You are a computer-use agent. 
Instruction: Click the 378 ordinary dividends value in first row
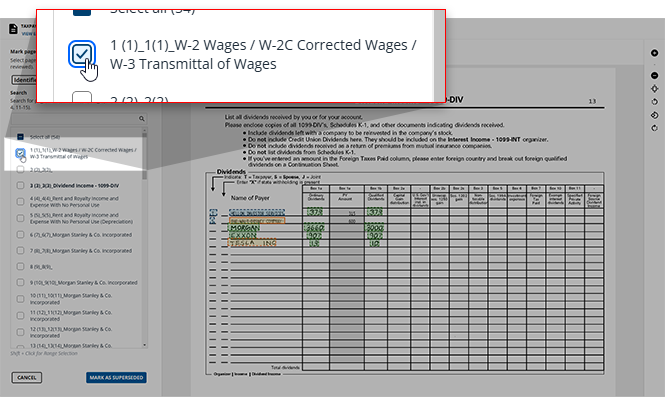click(315, 212)
